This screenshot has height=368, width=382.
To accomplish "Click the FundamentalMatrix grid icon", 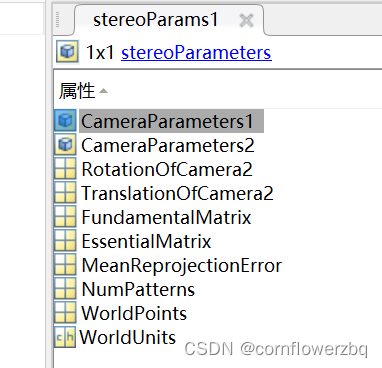I will [65, 217].
